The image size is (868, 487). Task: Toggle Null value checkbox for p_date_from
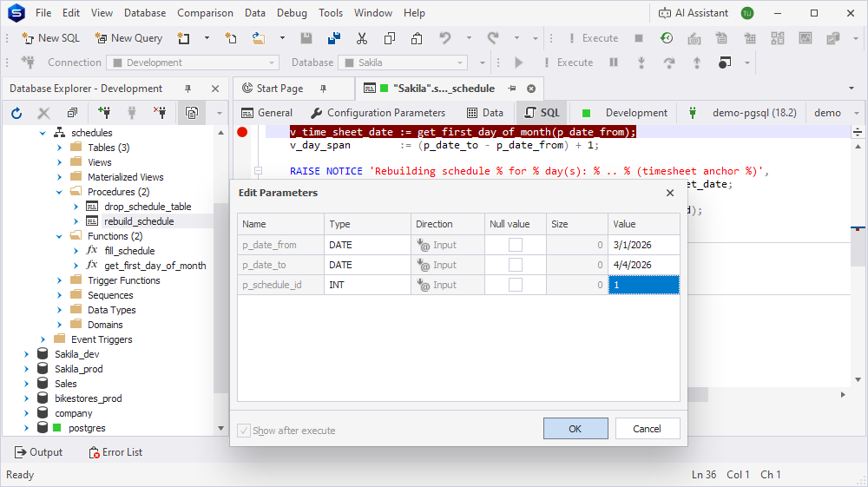(x=516, y=245)
